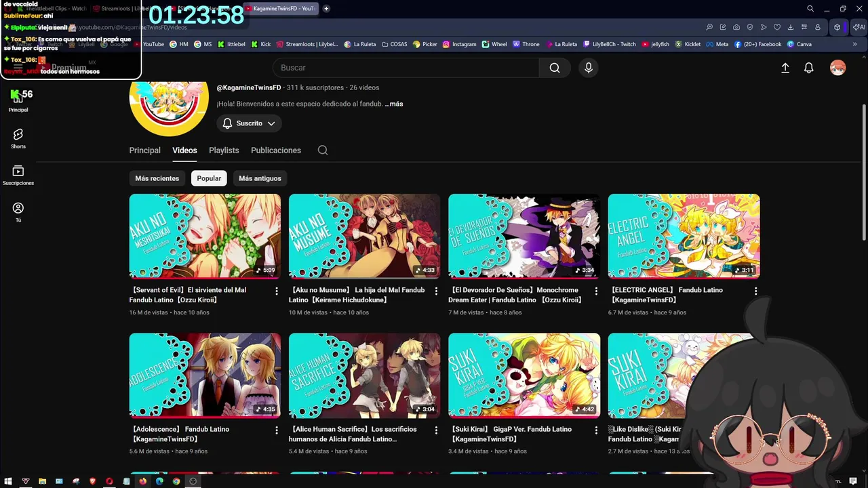The height and width of the screenshot is (488, 868).
Task: Open a new browser tab with plus
Action: click(x=326, y=9)
